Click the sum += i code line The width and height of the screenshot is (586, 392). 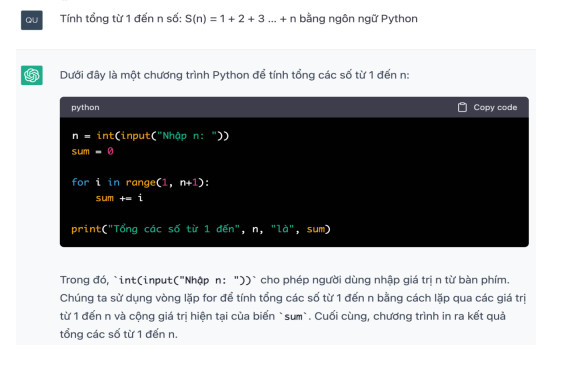(x=119, y=198)
